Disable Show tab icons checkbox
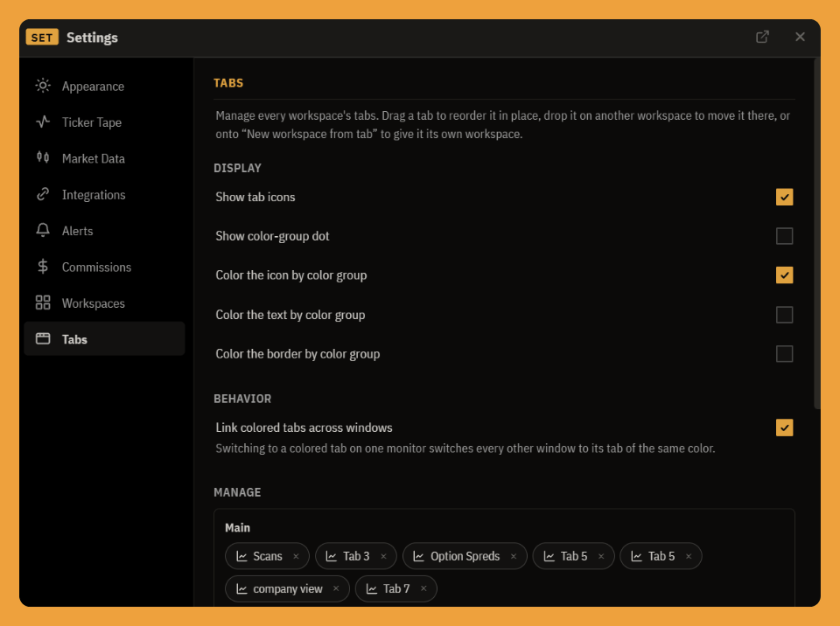The height and width of the screenshot is (626, 840). [x=784, y=197]
